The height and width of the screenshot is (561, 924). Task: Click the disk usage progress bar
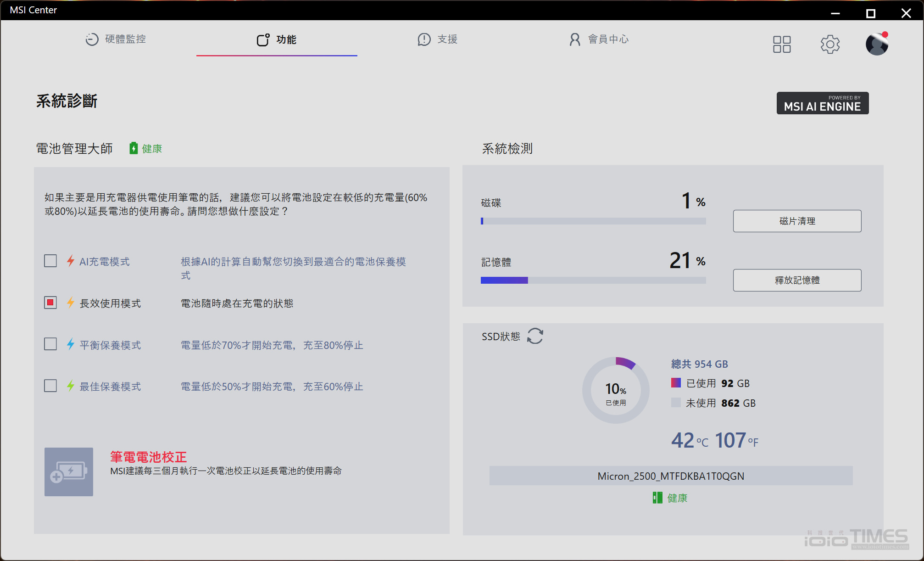(593, 221)
